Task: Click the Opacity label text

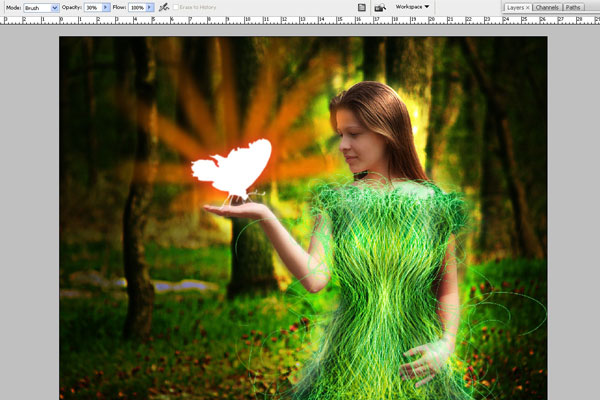Action: pyautogui.click(x=71, y=7)
